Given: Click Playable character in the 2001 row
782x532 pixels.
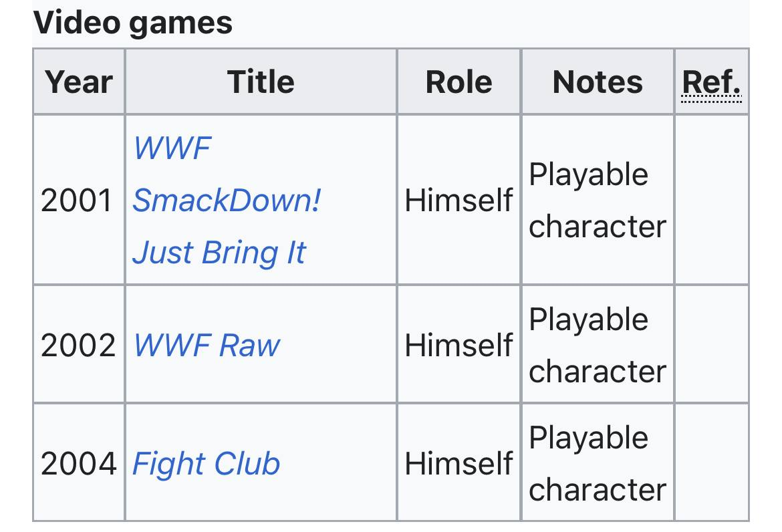Looking at the screenshot, I should coord(597,200).
